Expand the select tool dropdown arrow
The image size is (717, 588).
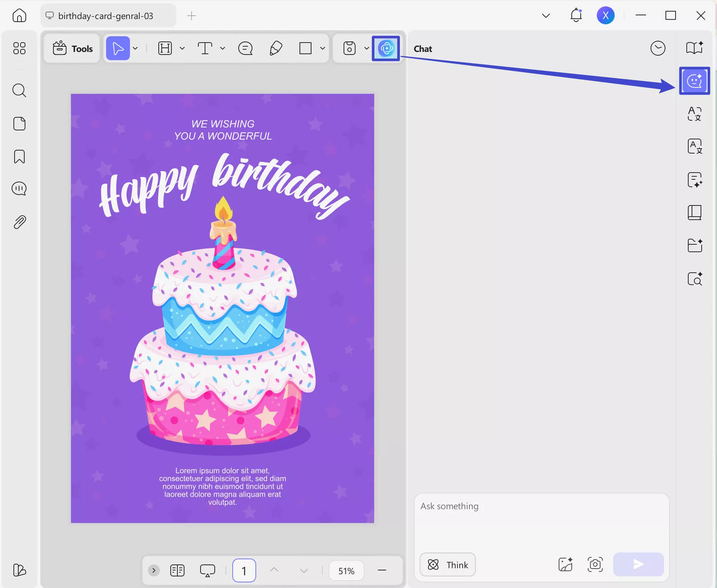coord(135,48)
